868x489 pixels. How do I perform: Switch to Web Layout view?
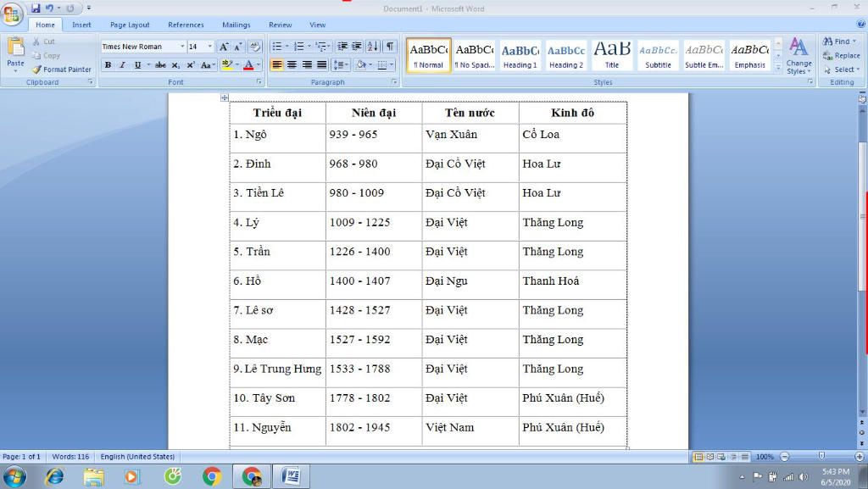(721, 457)
